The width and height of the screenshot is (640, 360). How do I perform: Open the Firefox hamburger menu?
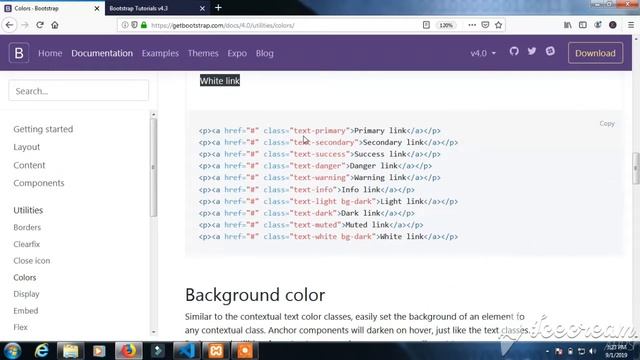[631, 25]
